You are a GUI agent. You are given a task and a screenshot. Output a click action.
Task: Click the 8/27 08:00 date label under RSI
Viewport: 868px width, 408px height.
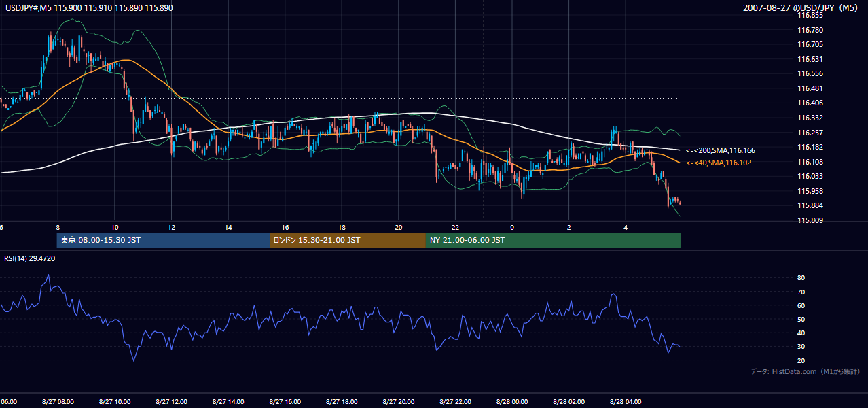pyautogui.click(x=58, y=402)
